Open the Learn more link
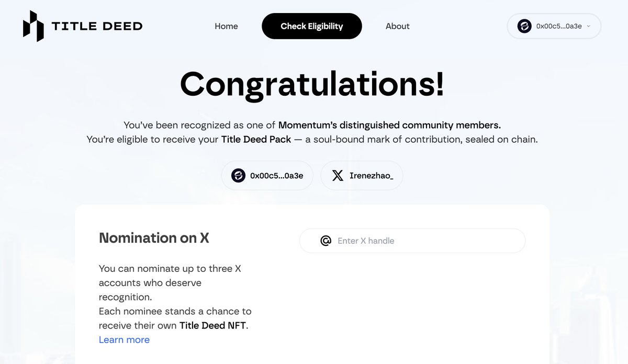 [x=124, y=340]
